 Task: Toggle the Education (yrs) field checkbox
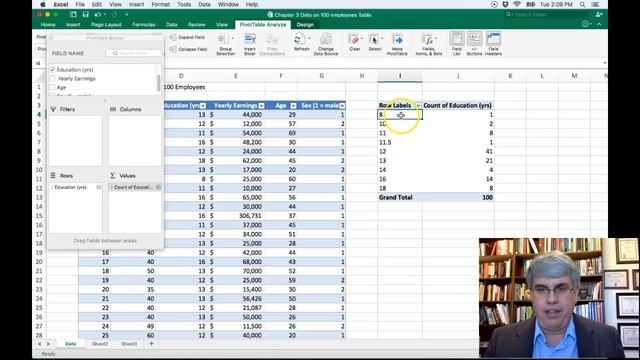[52, 69]
